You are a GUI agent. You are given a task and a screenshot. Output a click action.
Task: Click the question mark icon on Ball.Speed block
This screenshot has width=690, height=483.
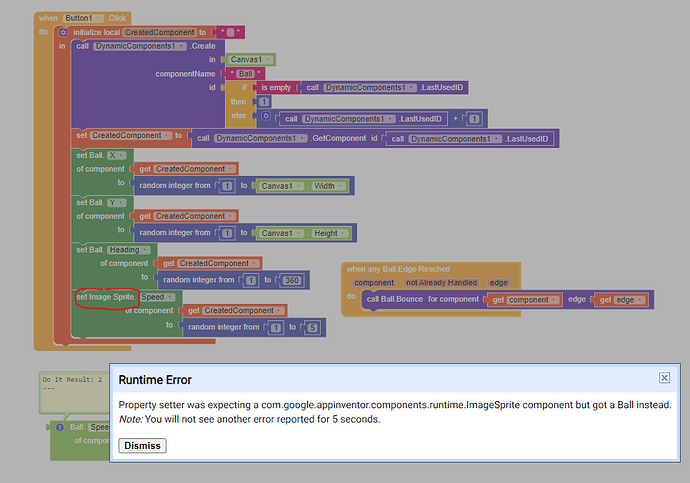point(60,427)
